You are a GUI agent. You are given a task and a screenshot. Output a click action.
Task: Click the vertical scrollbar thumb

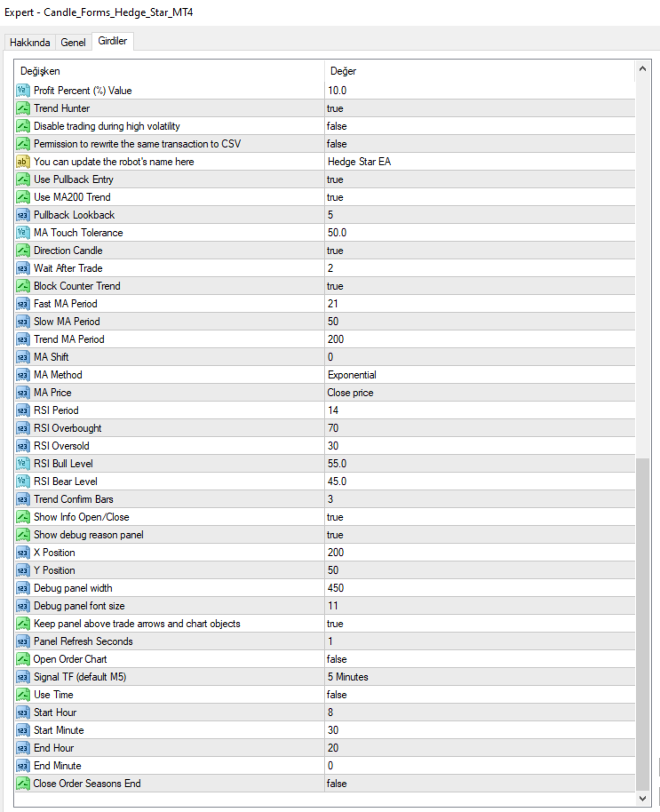point(642,624)
